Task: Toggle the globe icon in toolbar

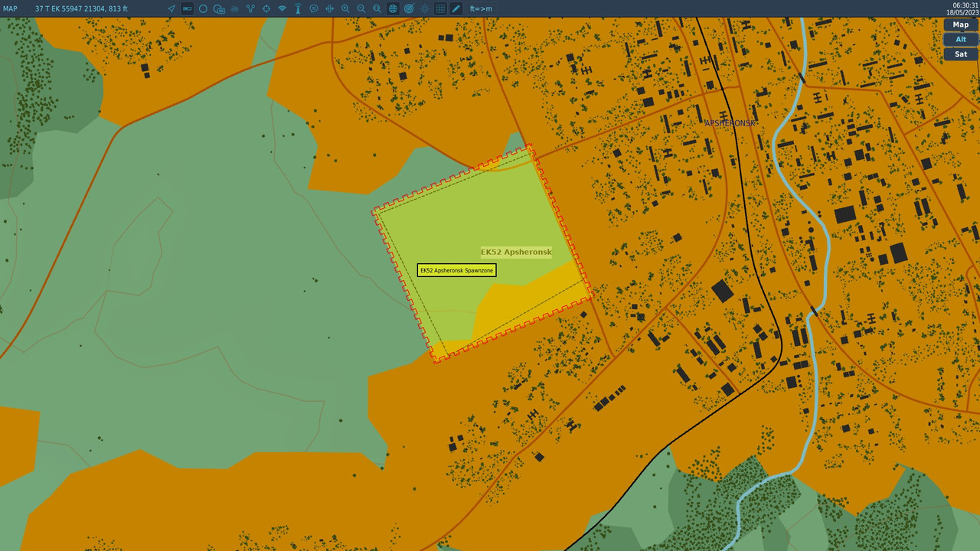Action: tap(393, 8)
